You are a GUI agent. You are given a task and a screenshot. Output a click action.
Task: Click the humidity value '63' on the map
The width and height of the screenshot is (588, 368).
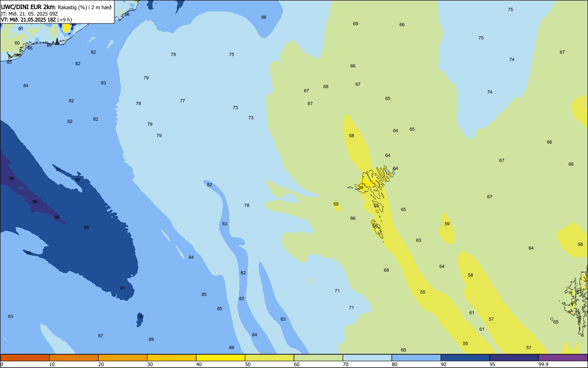(418, 240)
